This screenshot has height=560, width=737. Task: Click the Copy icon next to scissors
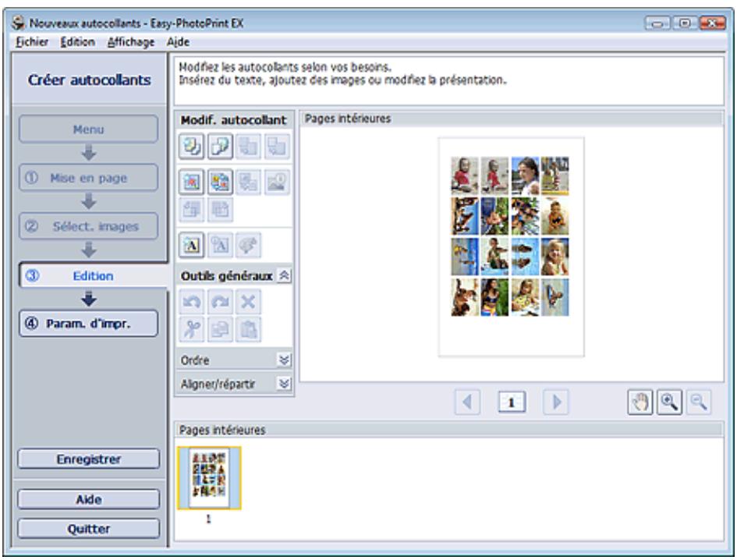(220, 330)
